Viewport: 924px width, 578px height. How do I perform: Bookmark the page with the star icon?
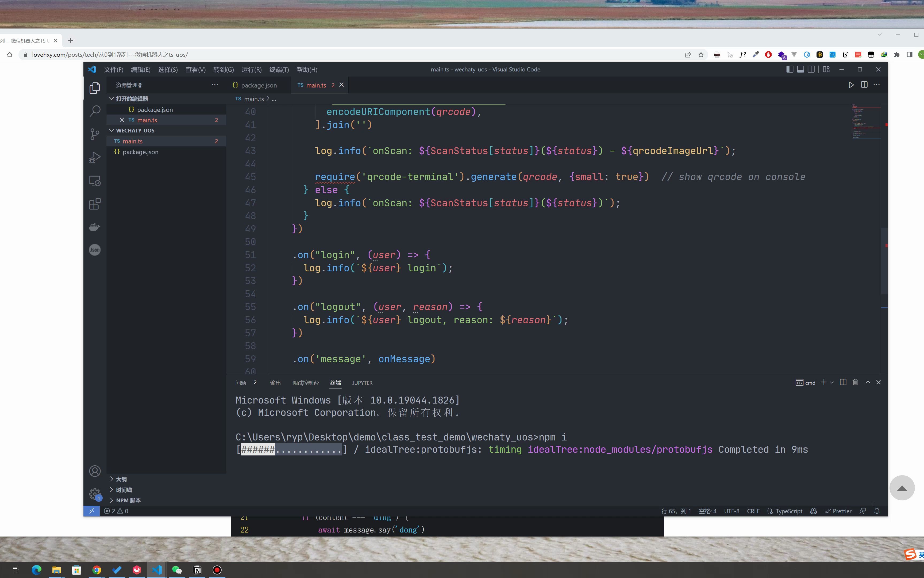pyautogui.click(x=701, y=55)
